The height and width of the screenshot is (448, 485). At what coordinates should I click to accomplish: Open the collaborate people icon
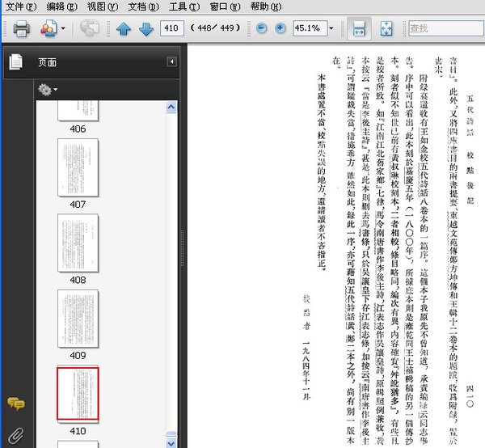48,28
